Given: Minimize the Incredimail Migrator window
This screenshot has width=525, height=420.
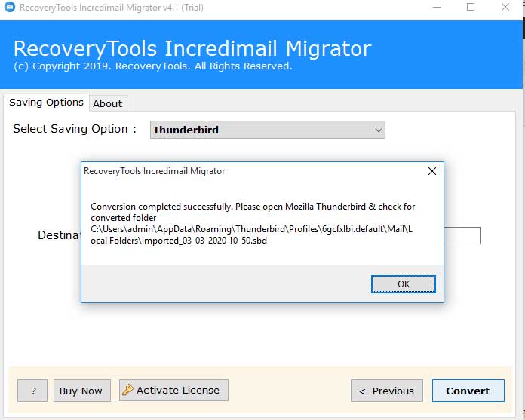Looking at the screenshot, I should [x=437, y=7].
